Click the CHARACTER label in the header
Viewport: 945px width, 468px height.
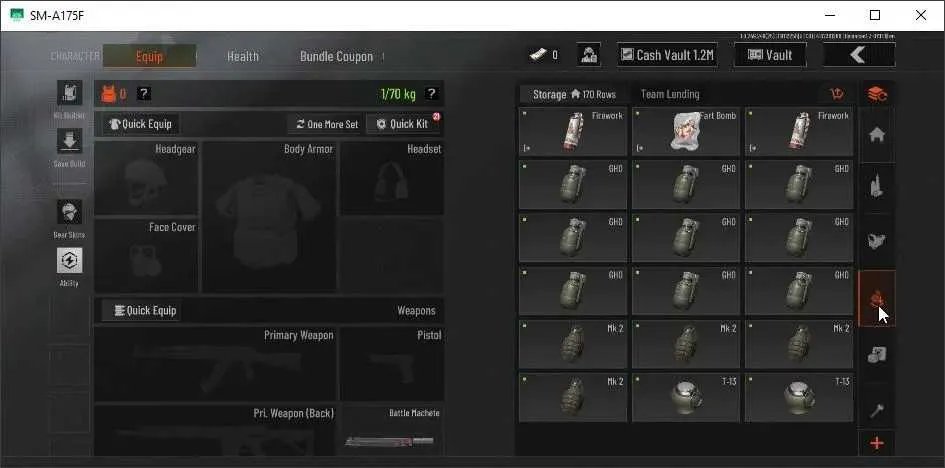click(75, 57)
